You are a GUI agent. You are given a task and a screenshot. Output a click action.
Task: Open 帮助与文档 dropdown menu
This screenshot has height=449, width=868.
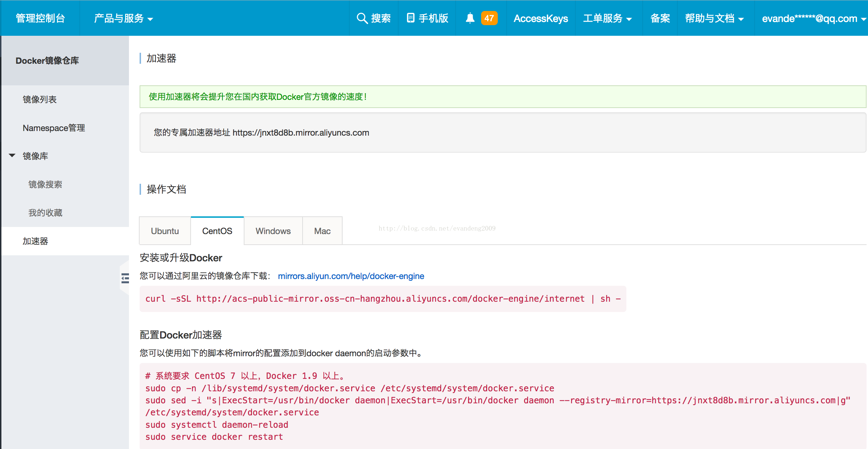coord(714,18)
